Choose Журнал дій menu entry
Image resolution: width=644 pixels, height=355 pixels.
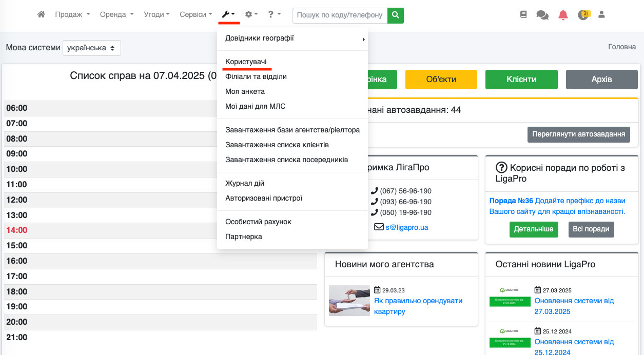tap(245, 183)
